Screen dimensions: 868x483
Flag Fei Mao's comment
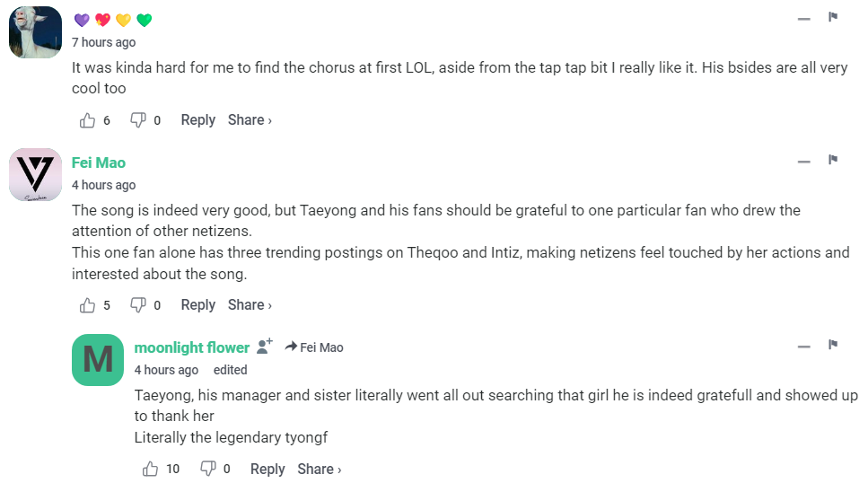coord(833,160)
